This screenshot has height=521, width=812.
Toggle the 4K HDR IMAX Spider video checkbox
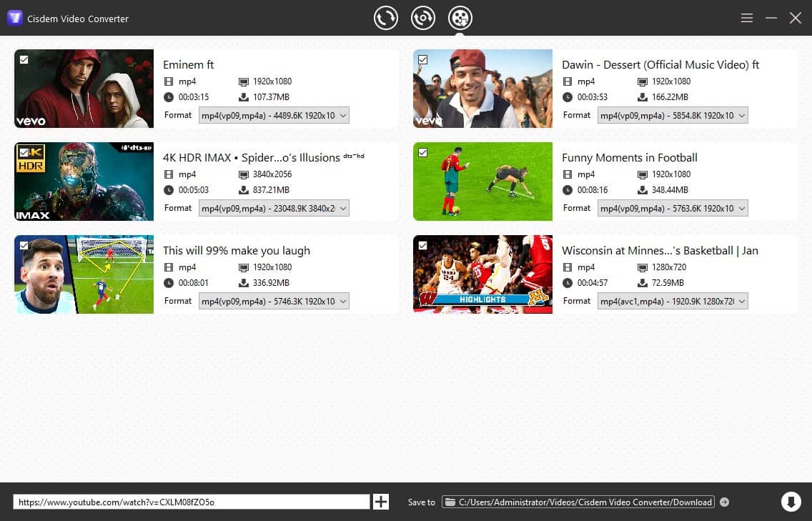pos(24,152)
